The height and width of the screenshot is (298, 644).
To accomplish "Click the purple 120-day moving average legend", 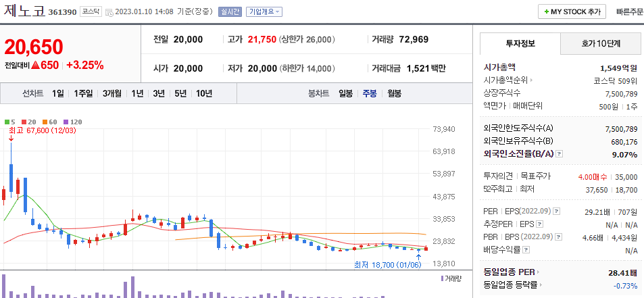I will (x=72, y=122).
